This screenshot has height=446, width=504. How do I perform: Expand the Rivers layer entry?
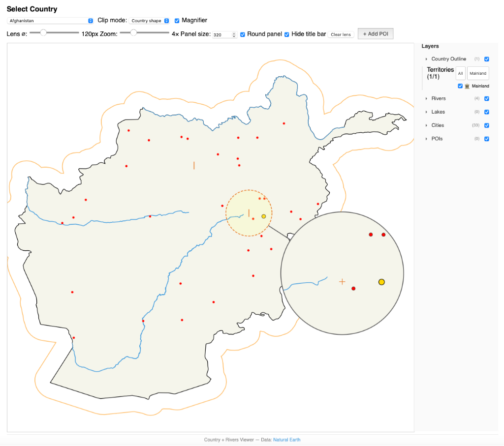tap(426, 98)
